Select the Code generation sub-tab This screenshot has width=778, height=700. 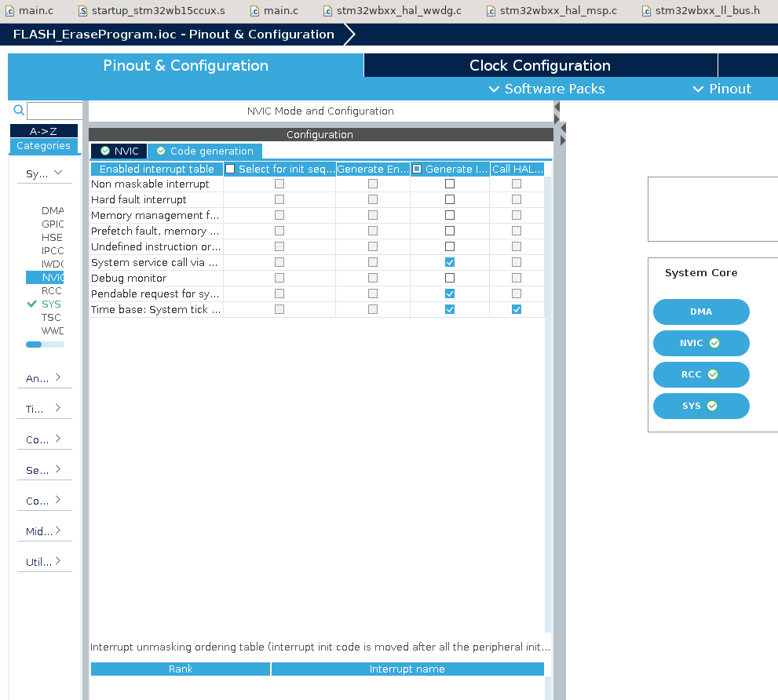pos(205,151)
